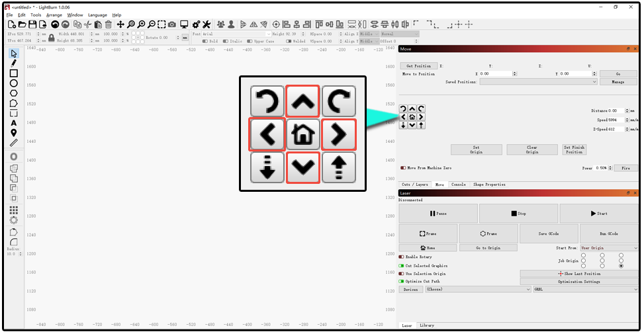Toggle Upper Case switch
Screen dimensions: 644x334
coord(250,41)
